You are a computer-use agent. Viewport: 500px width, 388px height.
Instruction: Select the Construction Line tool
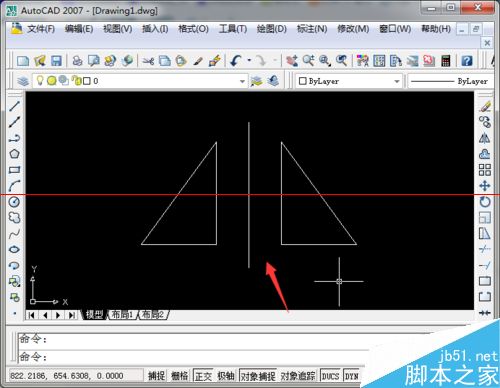14,122
